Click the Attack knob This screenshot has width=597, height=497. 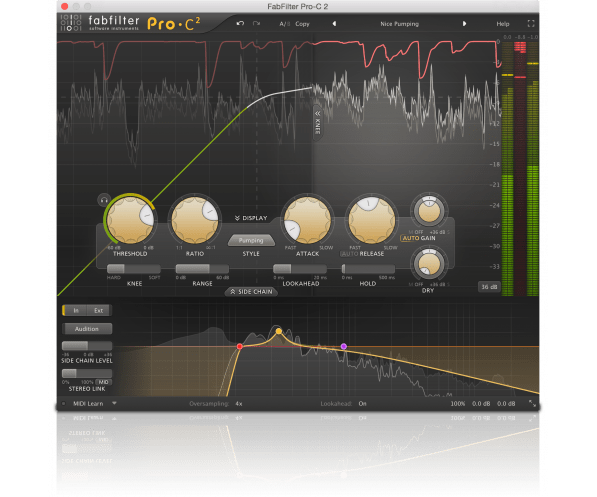point(307,220)
